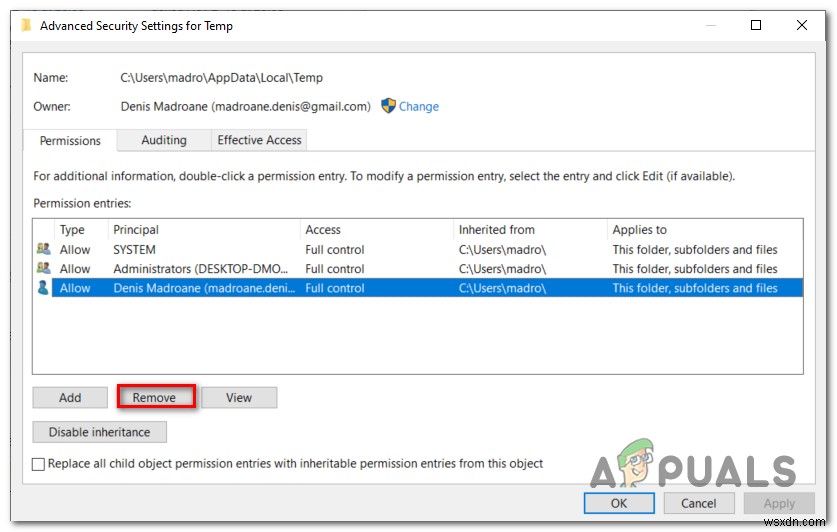Click the group icon in the Administrators row
This screenshot has height=532, width=837.
click(x=43, y=268)
